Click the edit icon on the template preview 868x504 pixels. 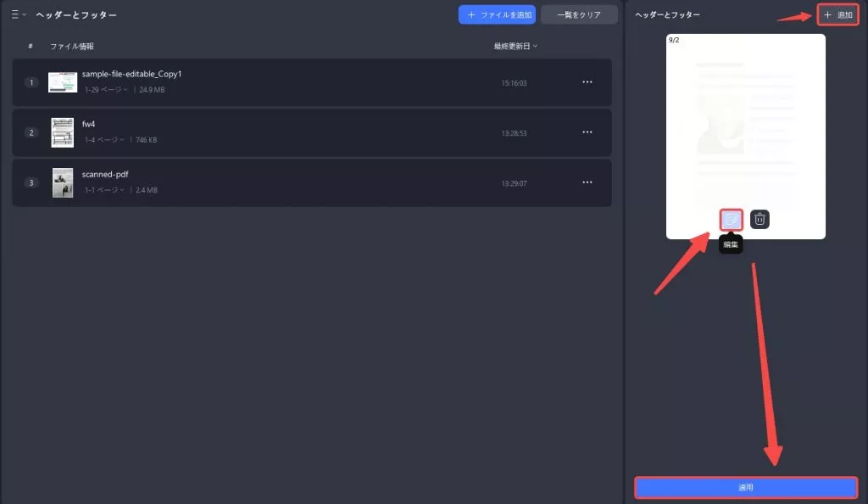[731, 219]
